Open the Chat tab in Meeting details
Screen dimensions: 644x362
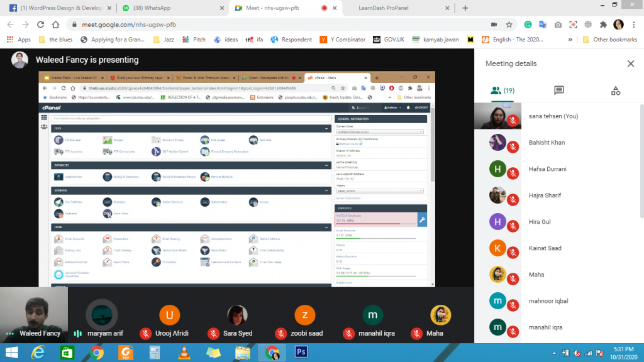[x=559, y=90]
